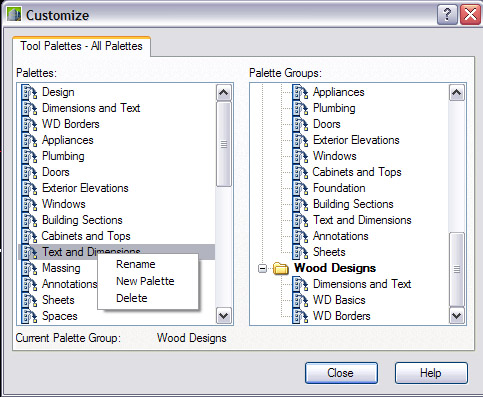The height and width of the screenshot is (397, 483).
Task: Click the palette icon beside Doors in Palettes list
Action: (x=29, y=172)
